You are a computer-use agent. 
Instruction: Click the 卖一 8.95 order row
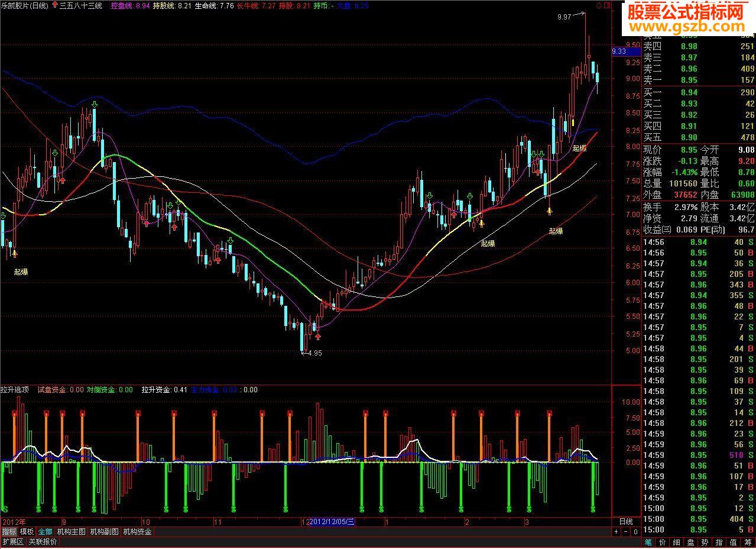[x=699, y=80]
